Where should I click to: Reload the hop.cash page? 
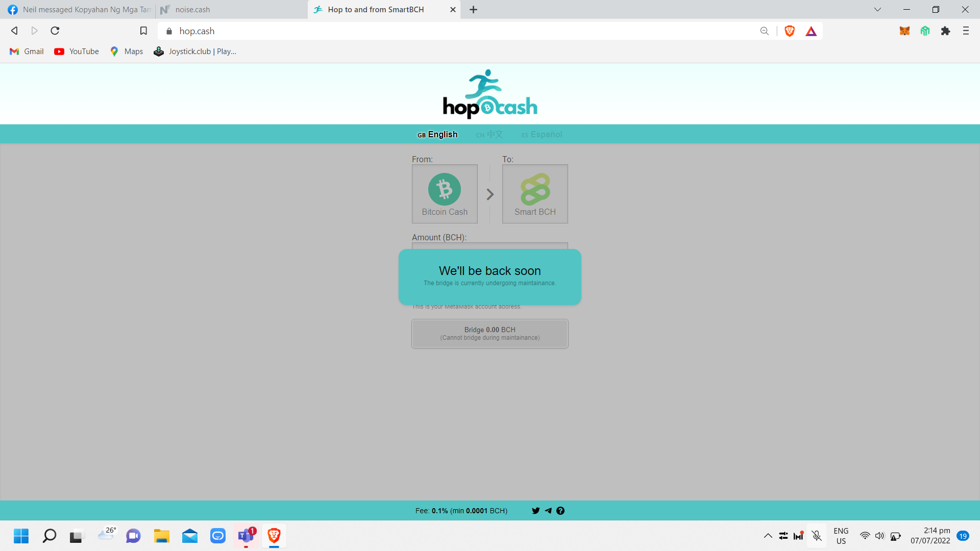[55, 31]
